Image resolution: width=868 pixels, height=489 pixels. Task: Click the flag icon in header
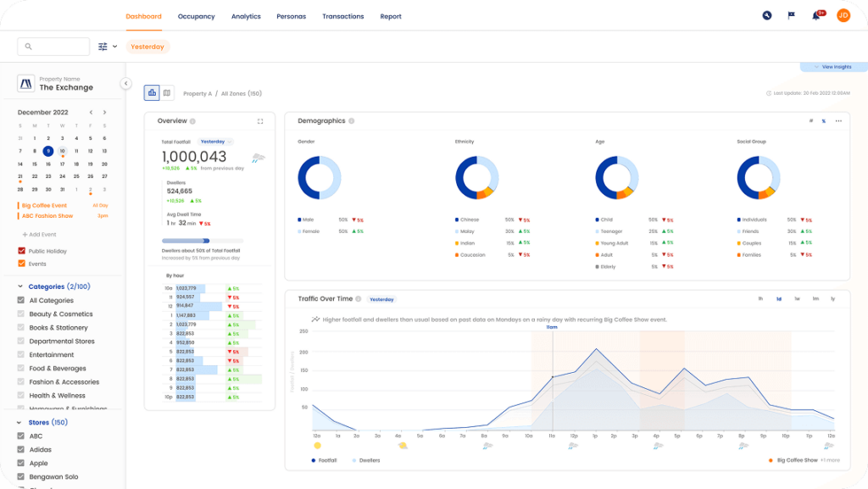[x=792, y=15]
